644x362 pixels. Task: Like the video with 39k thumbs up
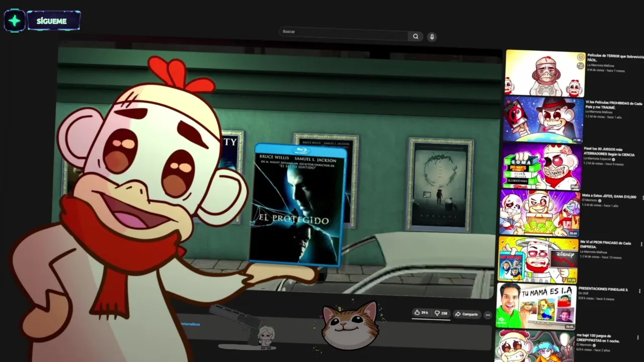[x=421, y=313]
